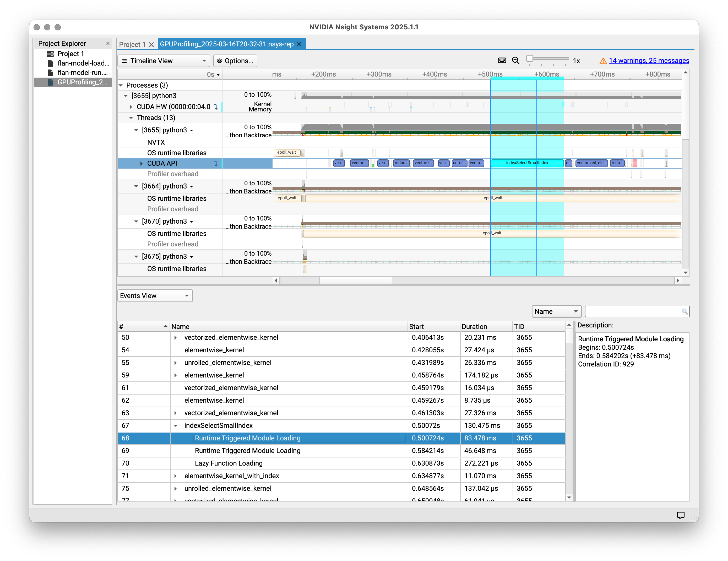This screenshot has width=728, height=561.
Task: Click the search magnifier icon in the filter field
Action: pyautogui.click(x=685, y=311)
